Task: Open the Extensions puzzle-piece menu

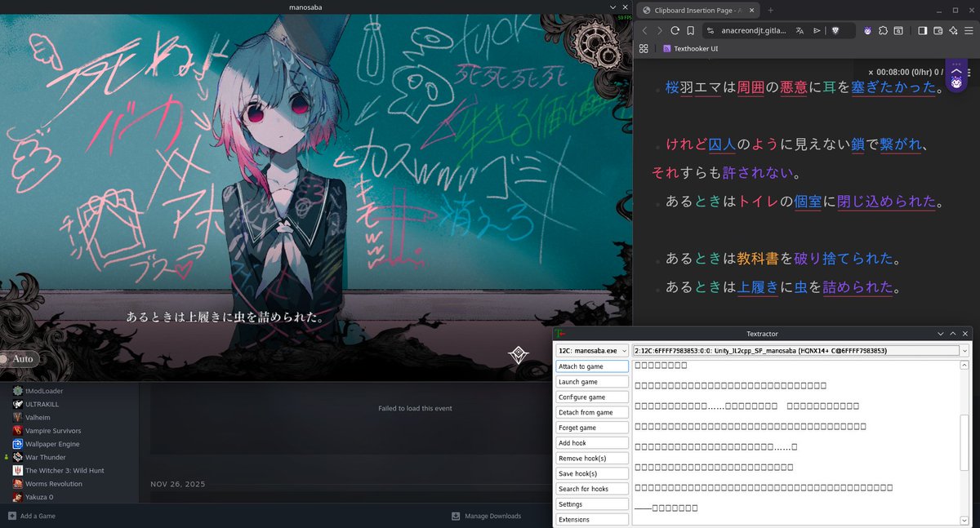Action: click(883, 30)
